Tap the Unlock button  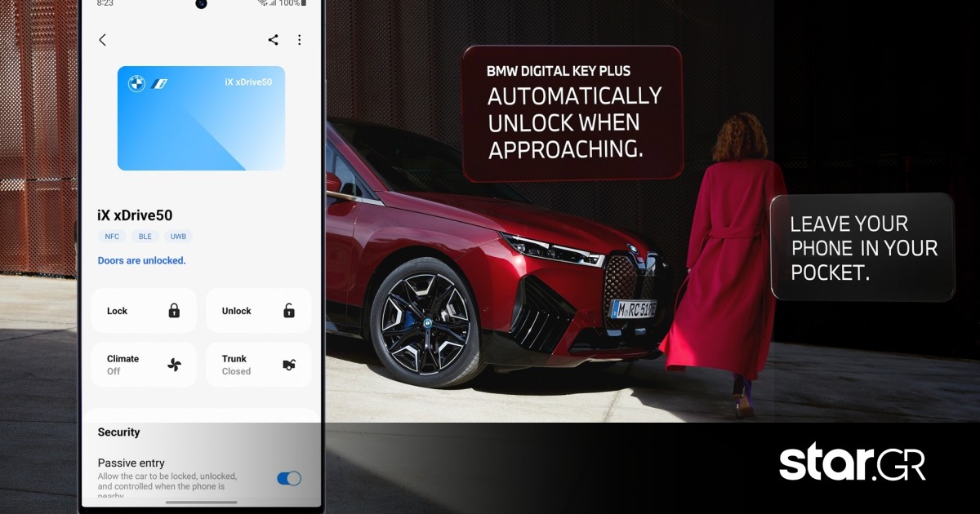[259, 311]
